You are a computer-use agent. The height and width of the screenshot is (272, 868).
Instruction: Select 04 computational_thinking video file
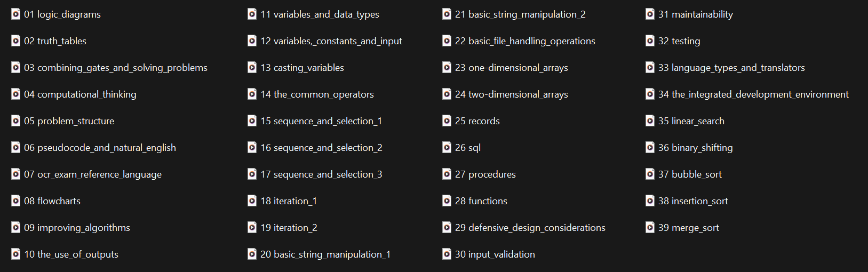(80, 94)
